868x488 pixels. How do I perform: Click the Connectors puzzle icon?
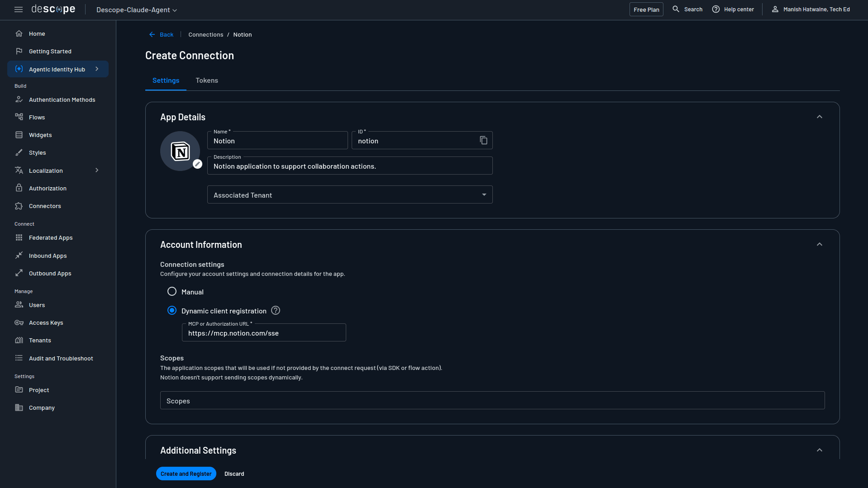pyautogui.click(x=19, y=206)
